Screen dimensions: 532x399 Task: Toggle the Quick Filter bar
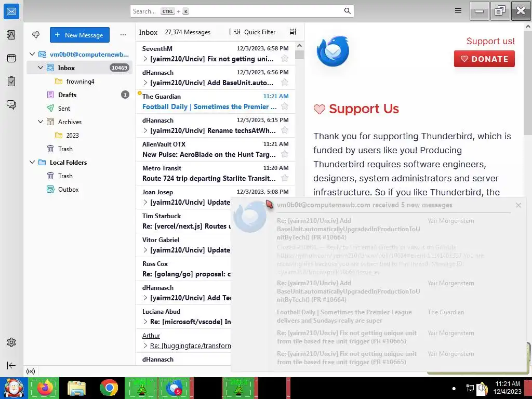pyautogui.click(x=255, y=32)
